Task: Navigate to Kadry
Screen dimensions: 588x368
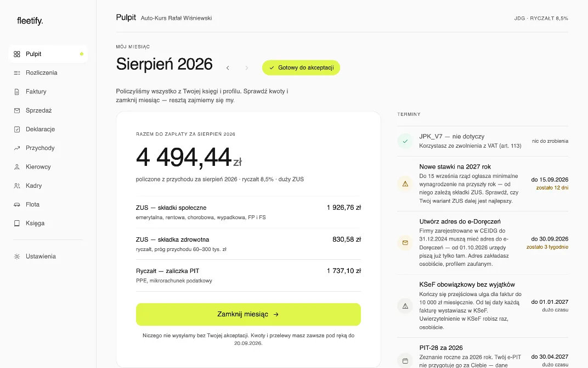Action: [x=48, y=186]
